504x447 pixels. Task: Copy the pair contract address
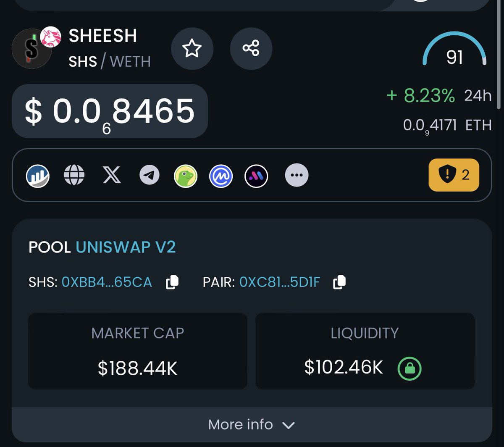click(339, 282)
